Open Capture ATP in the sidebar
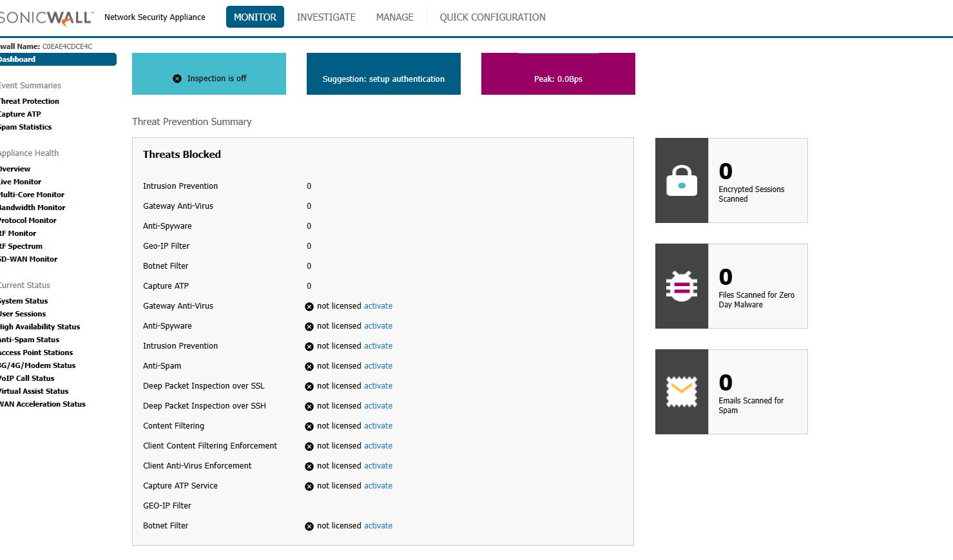 (x=21, y=114)
